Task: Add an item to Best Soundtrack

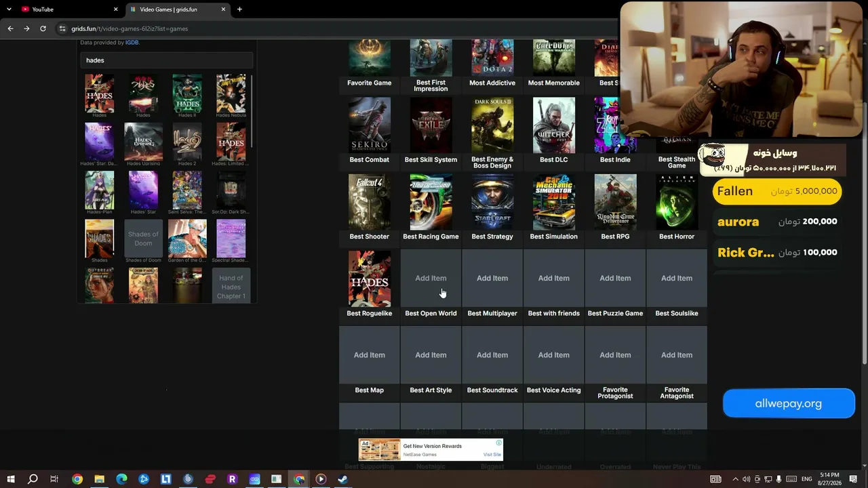Action: (492, 355)
